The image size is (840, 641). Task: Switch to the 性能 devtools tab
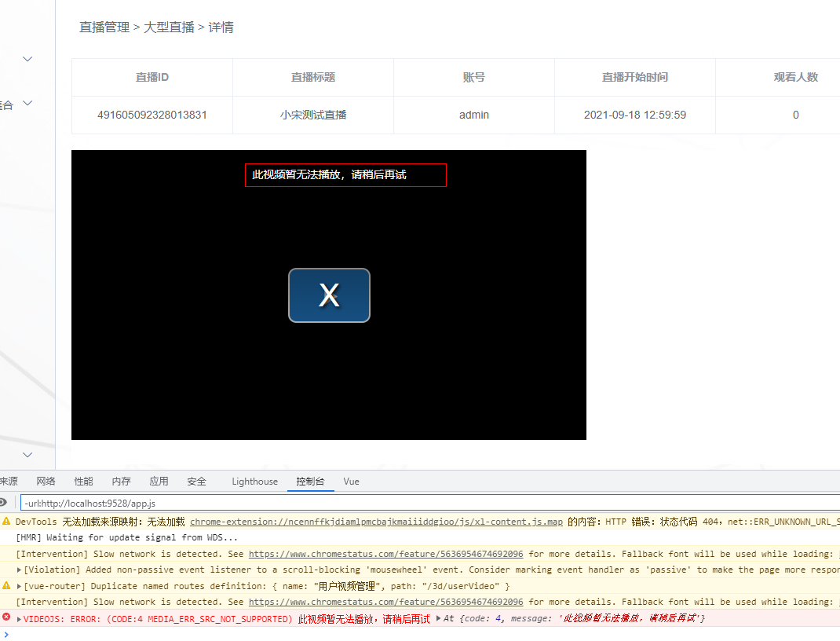83,482
